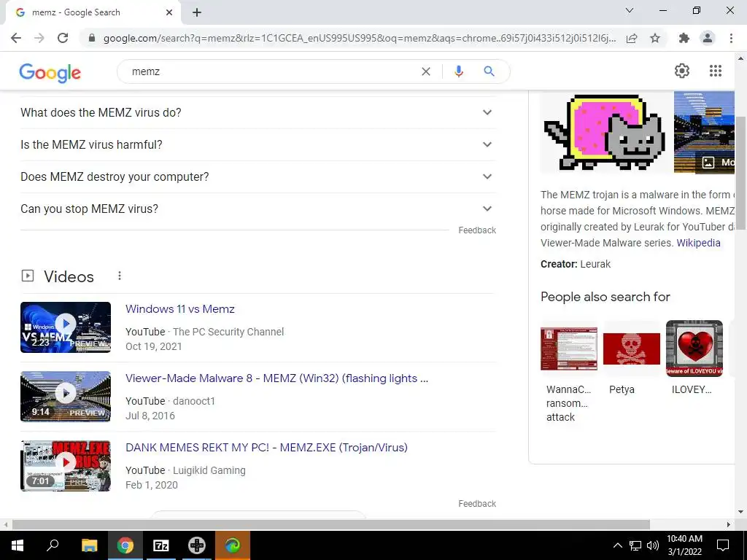Go back to the previous page
The image size is (747, 560).
(16, 38)
